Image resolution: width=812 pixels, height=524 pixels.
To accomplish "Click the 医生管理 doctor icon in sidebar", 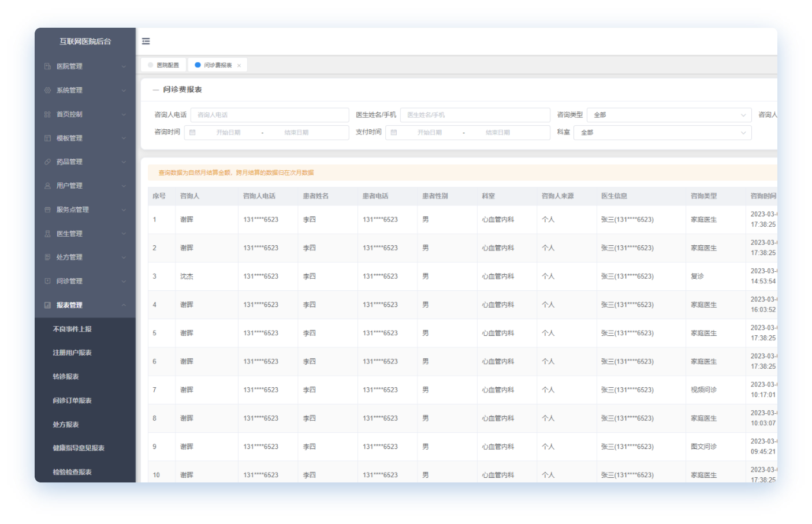I will point(47,234).
